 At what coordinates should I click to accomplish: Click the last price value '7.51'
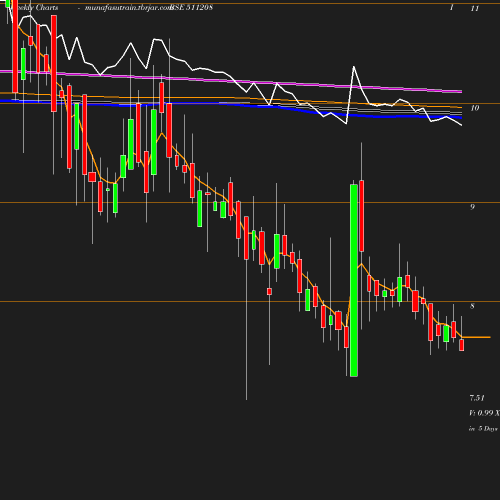coord(477,398)
